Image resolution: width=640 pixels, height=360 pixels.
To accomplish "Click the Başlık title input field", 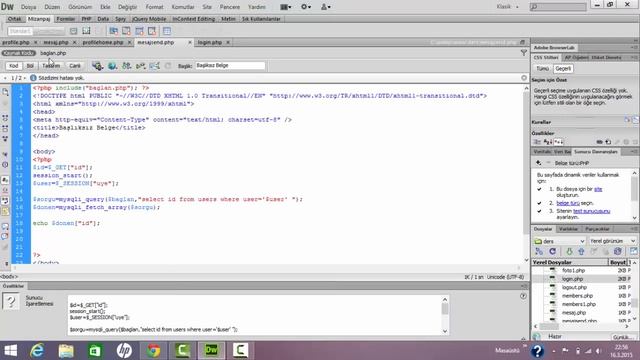I will (230, 65).
